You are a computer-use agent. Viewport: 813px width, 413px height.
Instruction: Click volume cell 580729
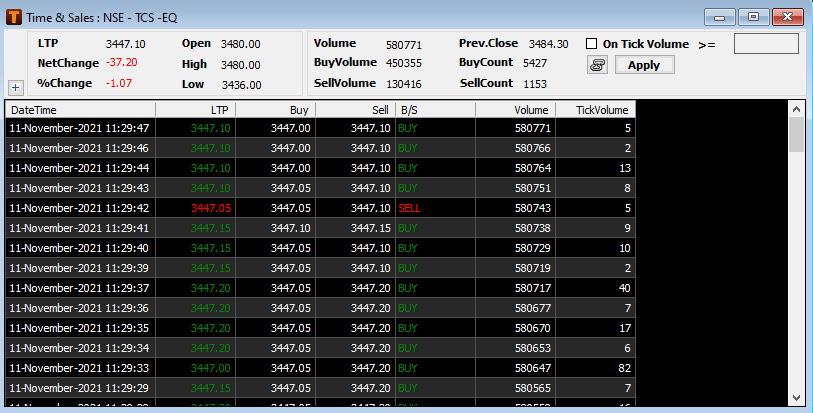pyautogui.click(x=532, y=248)
